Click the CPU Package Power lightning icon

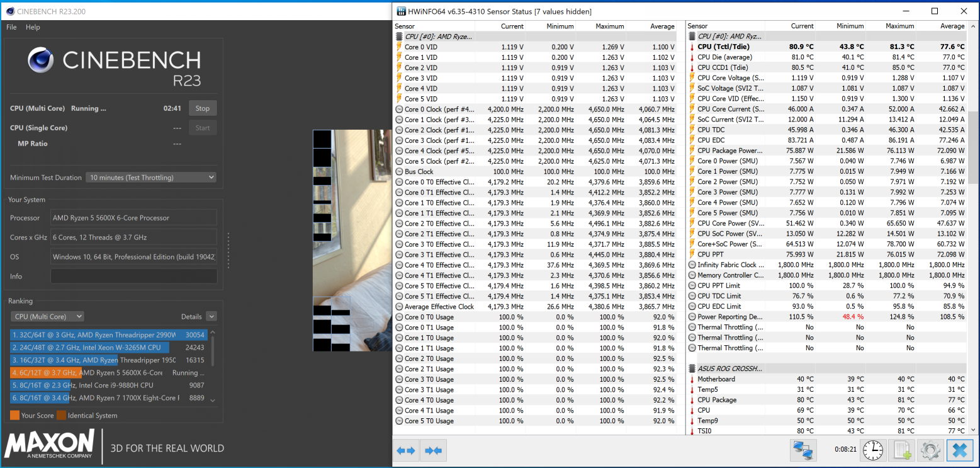(x=692, y=151)
